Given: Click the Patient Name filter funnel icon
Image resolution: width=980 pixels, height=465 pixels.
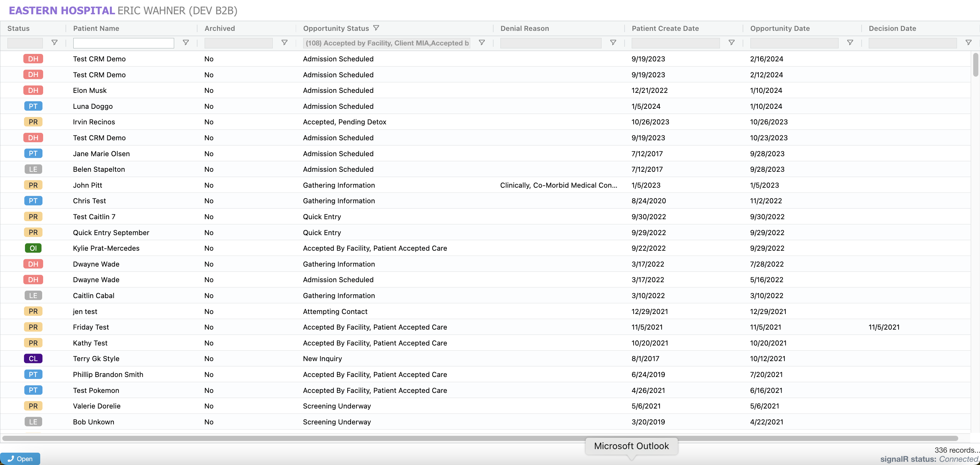Looking at the screenshot, I should tap(185, 43).
